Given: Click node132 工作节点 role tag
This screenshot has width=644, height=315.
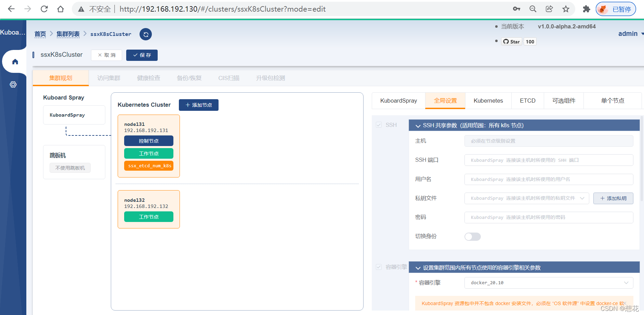Looking at the screenshot, I should tap(149, 217).
